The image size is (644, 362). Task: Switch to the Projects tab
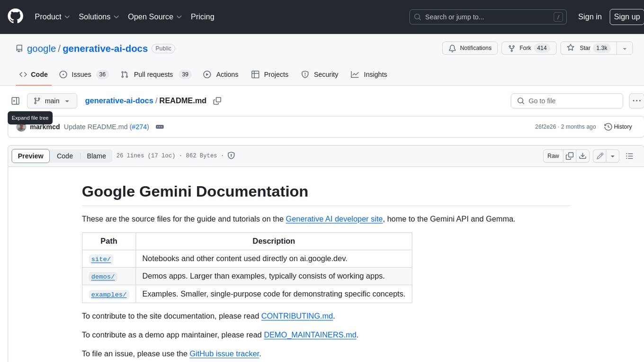point(270,74)
